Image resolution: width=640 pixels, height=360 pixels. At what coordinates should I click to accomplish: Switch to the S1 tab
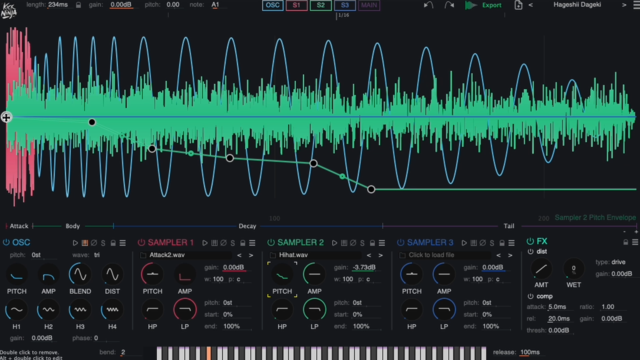pos(297,5)
